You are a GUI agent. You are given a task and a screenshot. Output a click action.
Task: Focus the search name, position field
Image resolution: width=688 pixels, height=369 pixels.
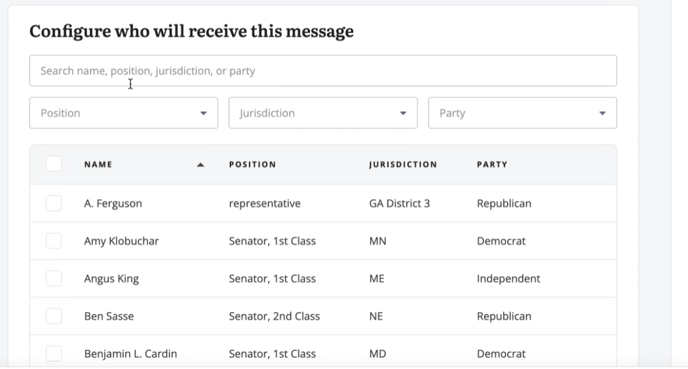tap(323, 71)
